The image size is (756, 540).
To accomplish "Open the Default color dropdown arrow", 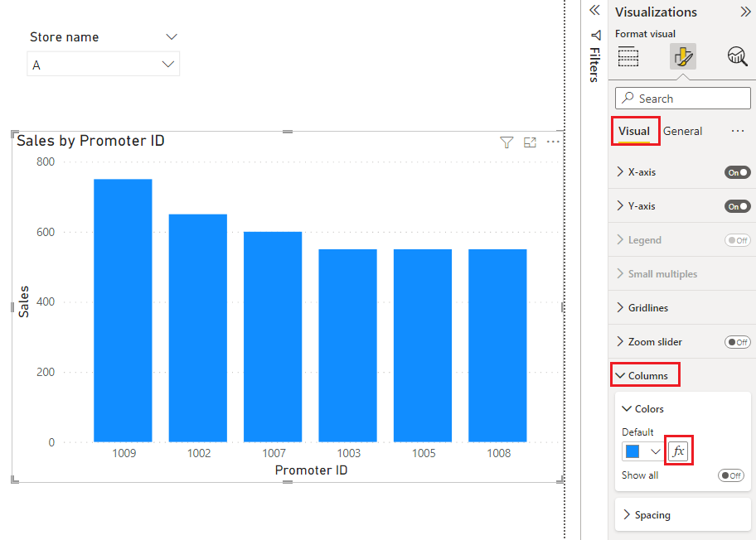I will coord(655,451).
